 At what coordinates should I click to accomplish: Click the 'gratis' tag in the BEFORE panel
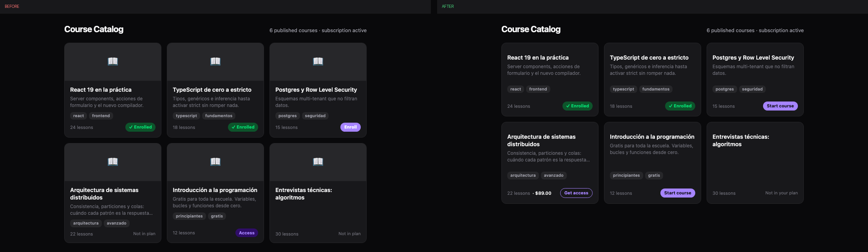tap(217, 216)
